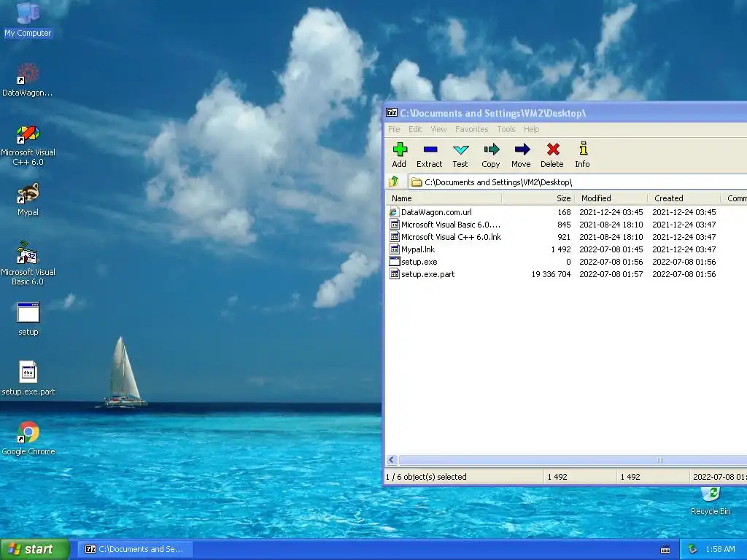Click the horizontal scrollbar left arrow

click(392, 459)
